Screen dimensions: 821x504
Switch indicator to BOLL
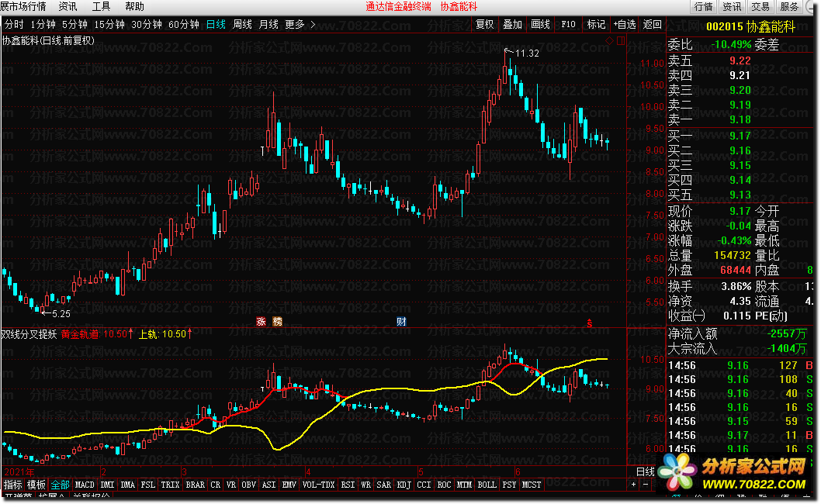[487, 485]
